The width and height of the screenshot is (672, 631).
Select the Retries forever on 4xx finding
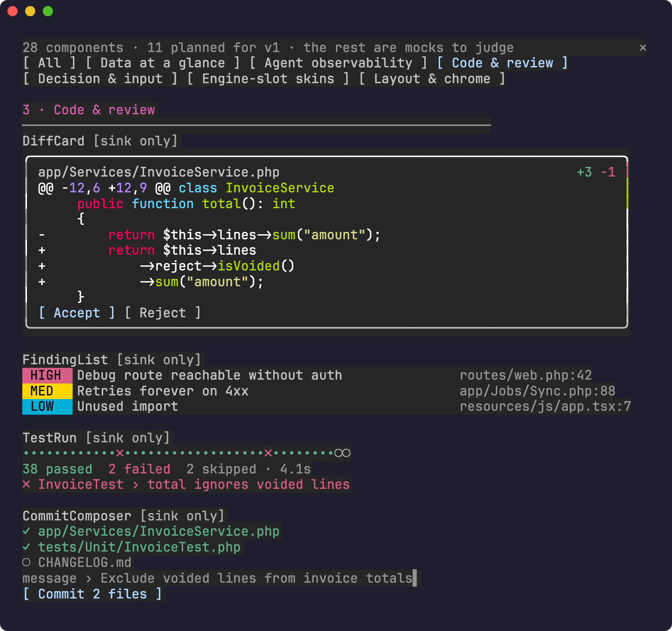point(163,391)
